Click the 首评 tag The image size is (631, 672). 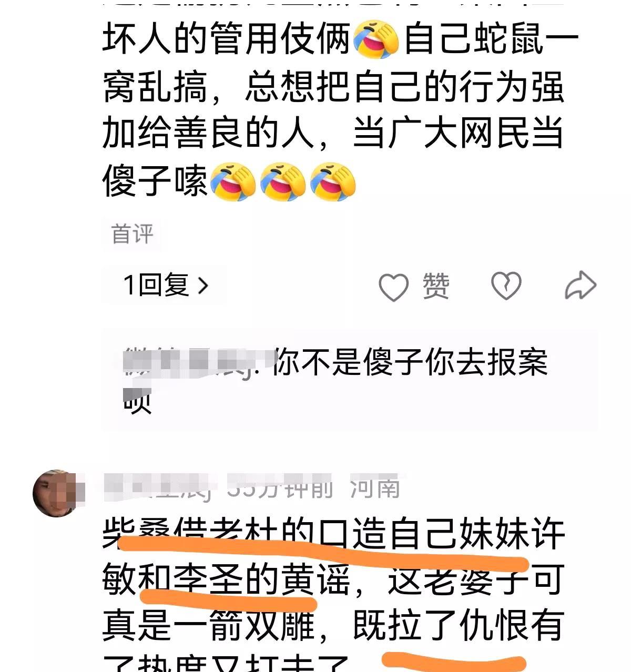(x=133, y=233)
